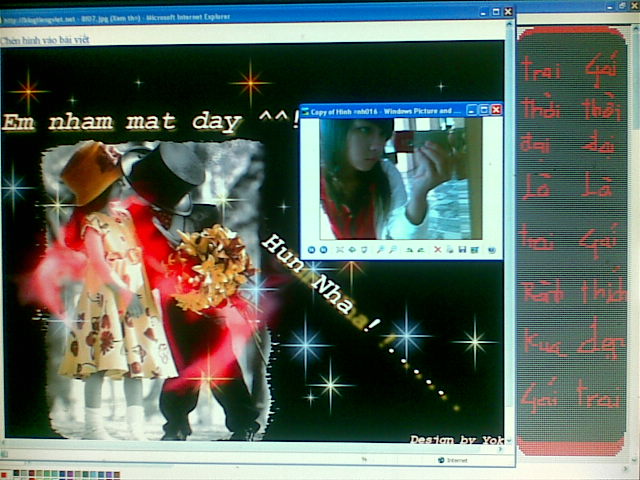
Task: Click the red current color box in Paint
Action: point(4,474)
